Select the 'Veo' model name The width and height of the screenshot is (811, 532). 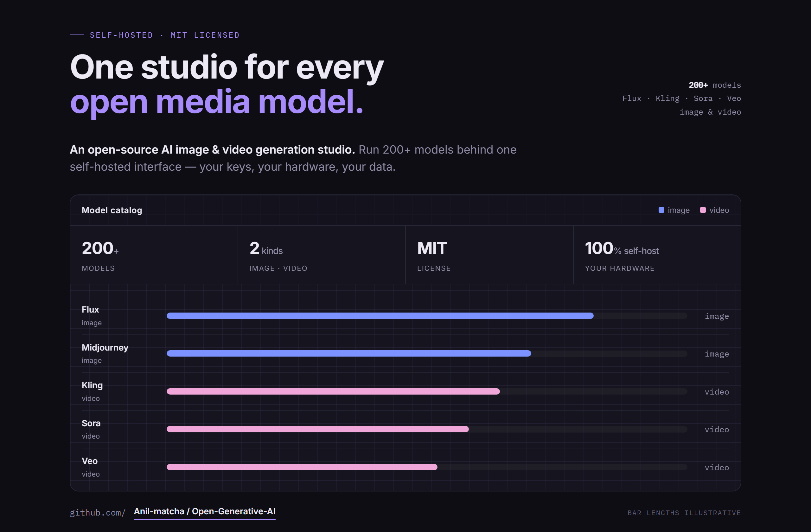click(90, 461)
